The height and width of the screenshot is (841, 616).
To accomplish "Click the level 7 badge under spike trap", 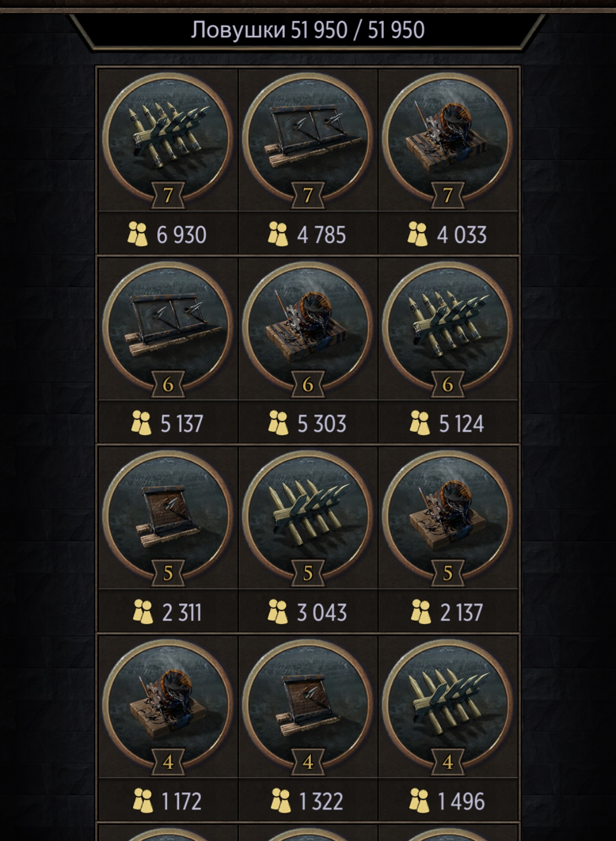I will point(168,195).
